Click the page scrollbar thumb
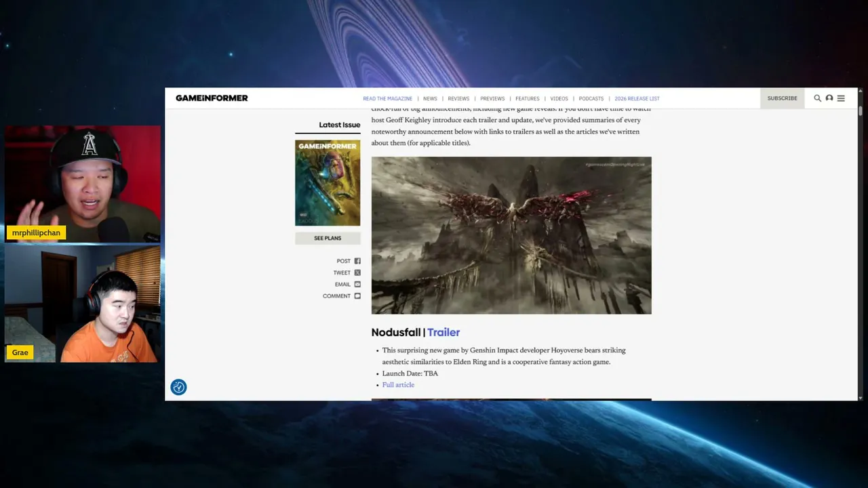 pos(860,111)
